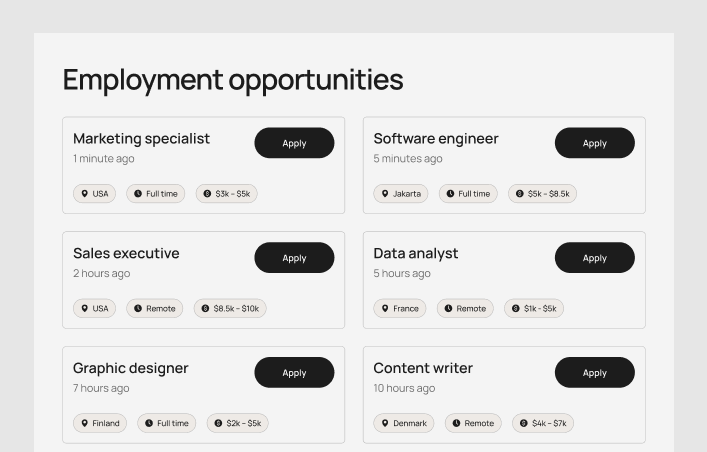
Task: Click clock icon beside Remote in Sales executive
Action: (x=138, y=309)
